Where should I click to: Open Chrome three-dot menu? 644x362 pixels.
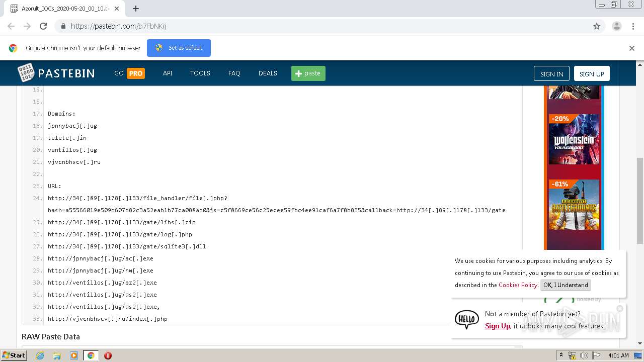point(633,26)
